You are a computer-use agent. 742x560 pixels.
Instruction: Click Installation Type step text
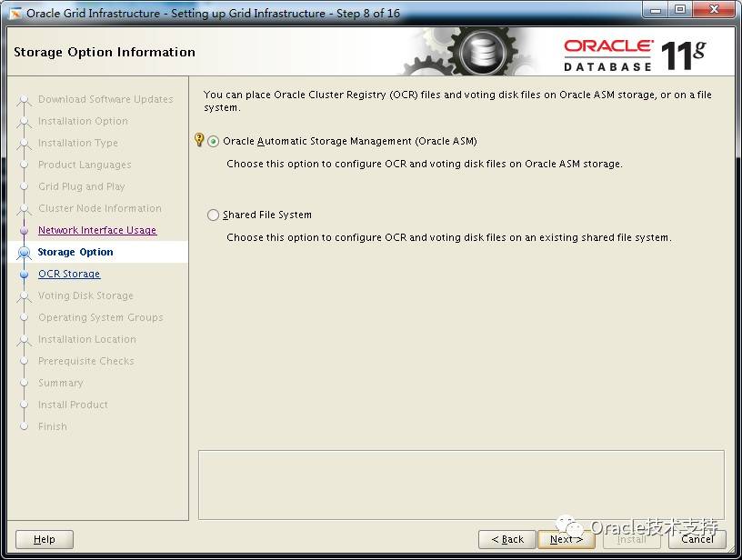click(x=78, y=143)
